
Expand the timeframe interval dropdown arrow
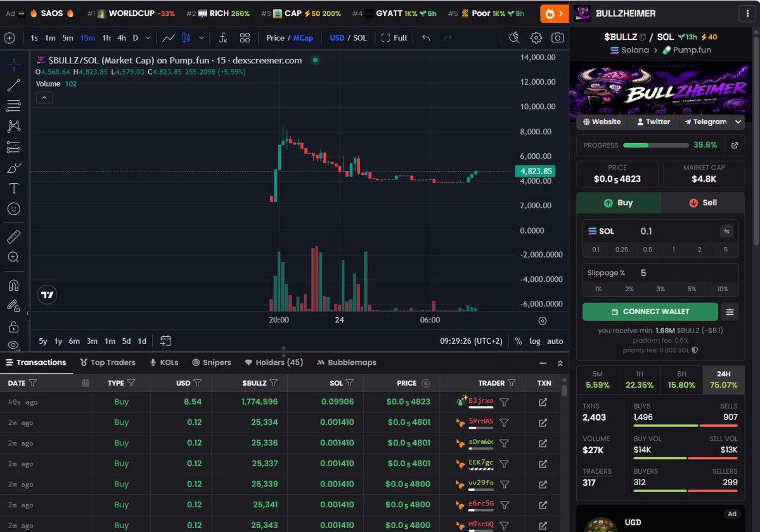coord(148,38)
